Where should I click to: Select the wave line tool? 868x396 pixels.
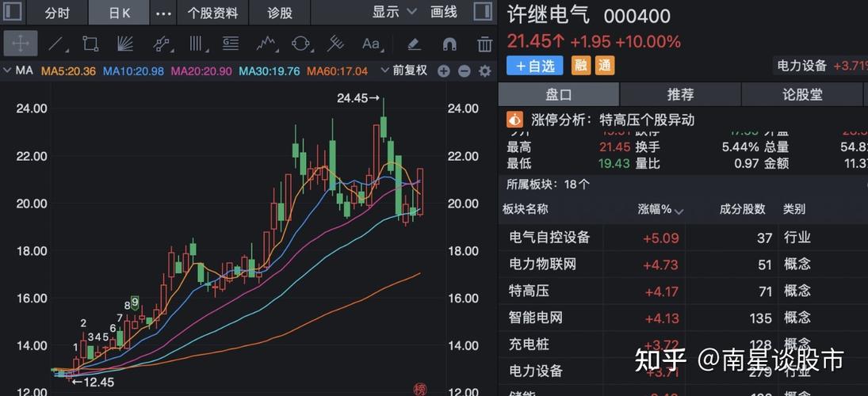(x=266, y=44)
